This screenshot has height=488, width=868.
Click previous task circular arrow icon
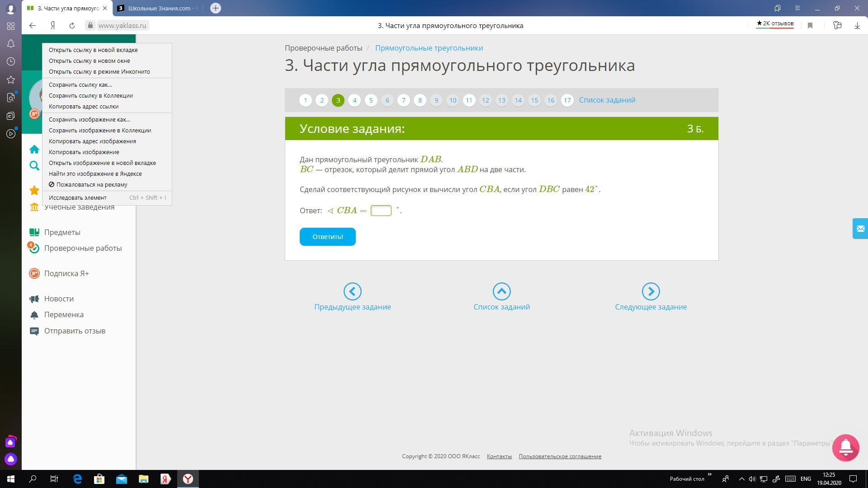[x=352, y=291]
